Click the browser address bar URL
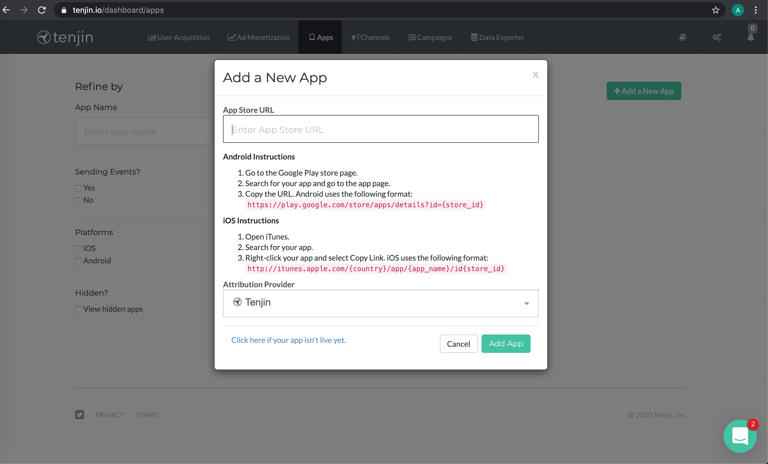Viewport: 768px width, 464px height. click(118, 10)
